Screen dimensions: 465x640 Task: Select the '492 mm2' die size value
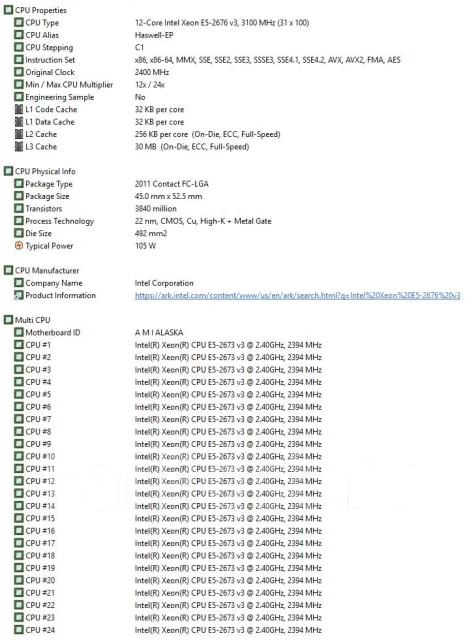tap(151, 233)
